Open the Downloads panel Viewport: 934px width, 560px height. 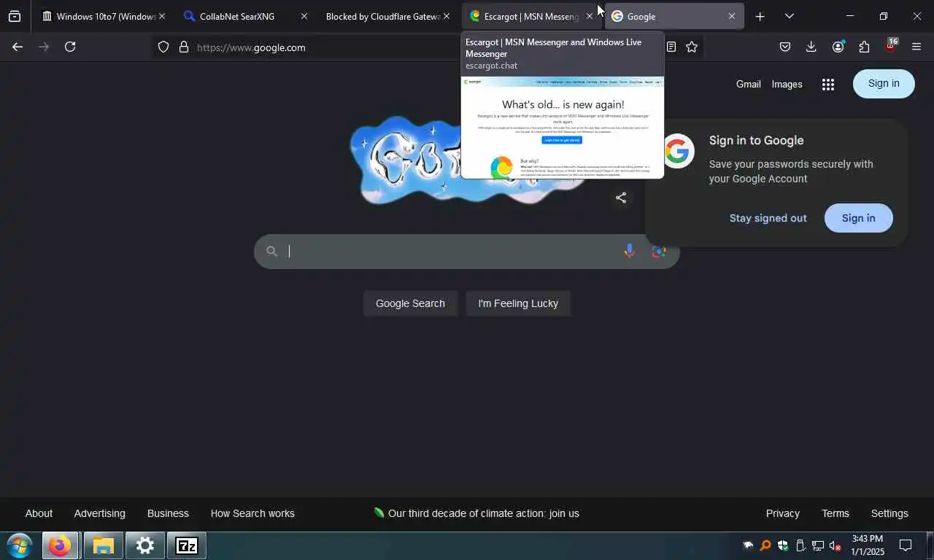(x=811, y=47)
